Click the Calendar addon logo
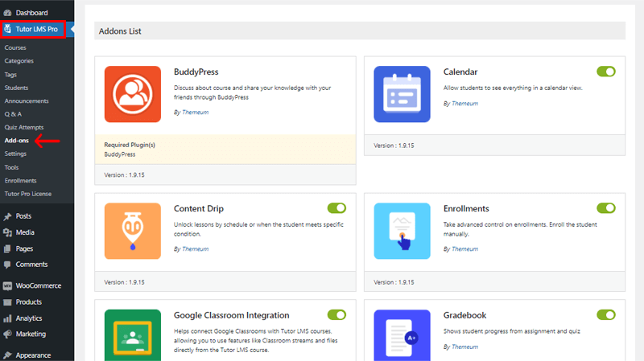 click(402, 94)
